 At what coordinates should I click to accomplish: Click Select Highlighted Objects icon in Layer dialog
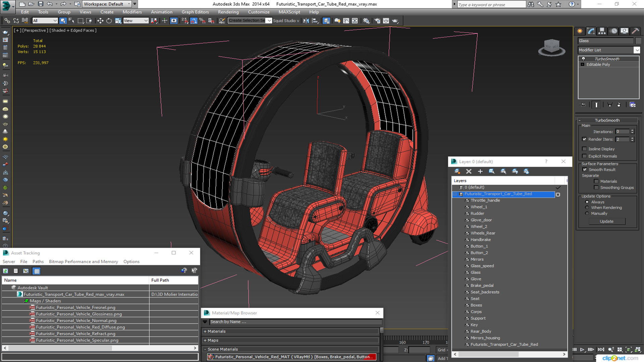point(491,171)
